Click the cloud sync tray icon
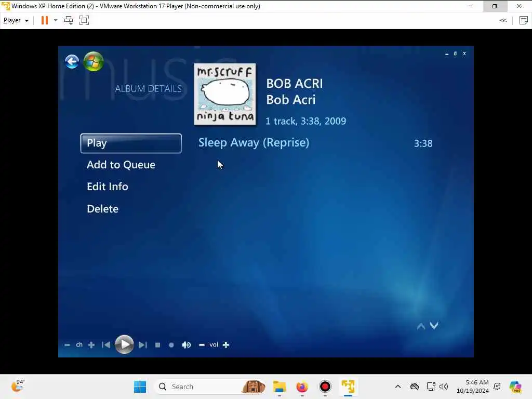Viewport: 532px width, 399px height. (415, 387)
